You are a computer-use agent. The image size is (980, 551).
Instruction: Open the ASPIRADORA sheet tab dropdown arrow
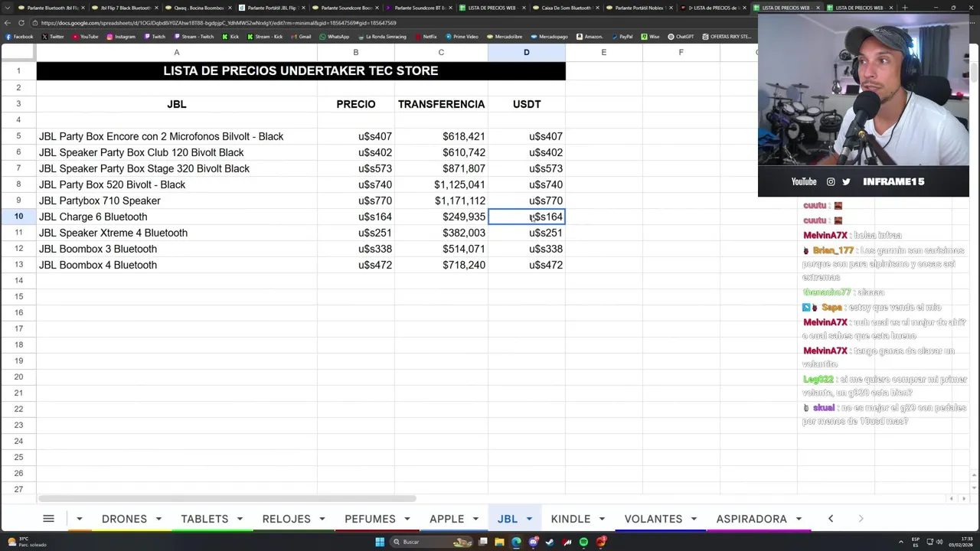click(799, 519)
